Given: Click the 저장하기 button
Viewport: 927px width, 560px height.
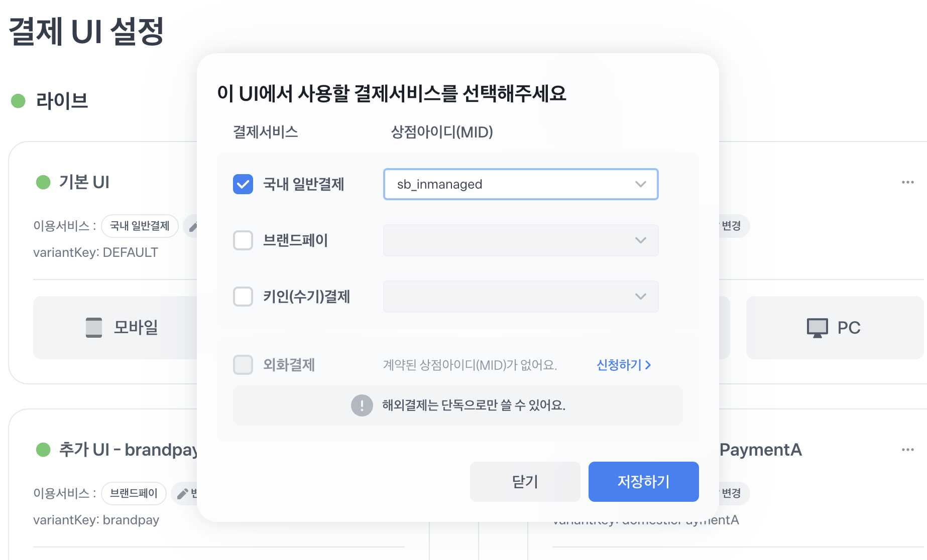Looking at the screenshot, I should tap(643, 482).
